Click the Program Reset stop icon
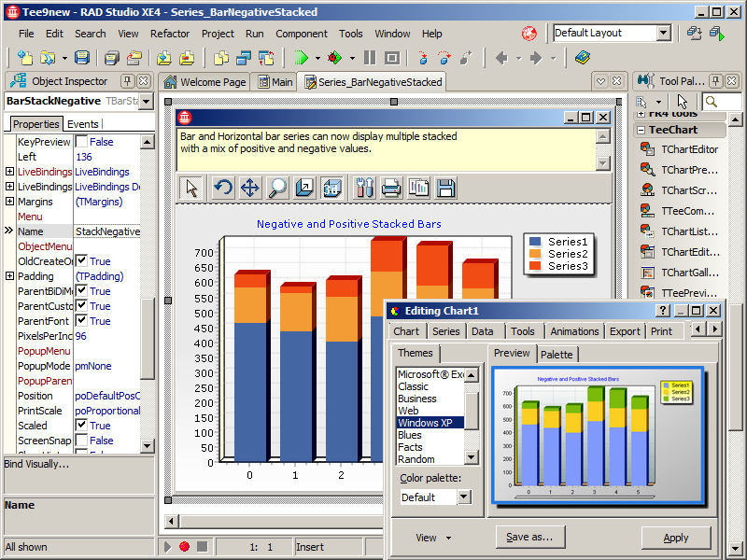The height and width of the screenshot is (560, 747). point(392,58)
